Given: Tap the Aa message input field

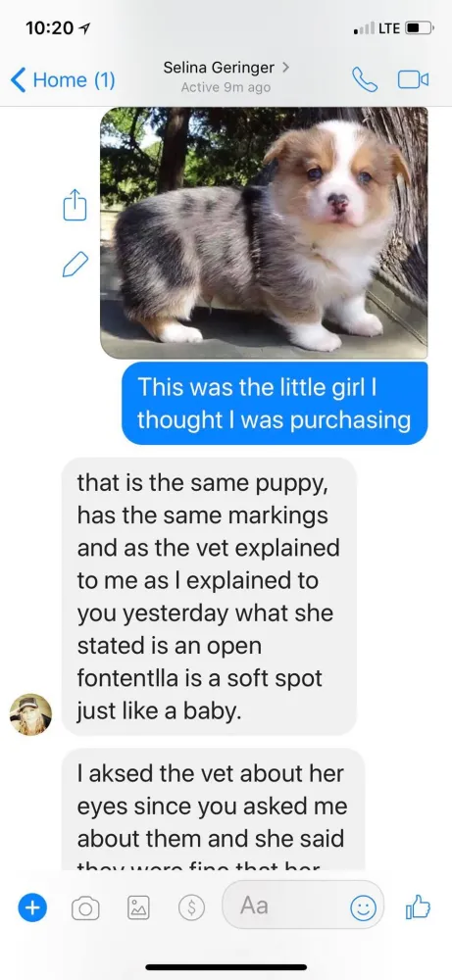Looking at the screenshot, I should tap(303, 906).
